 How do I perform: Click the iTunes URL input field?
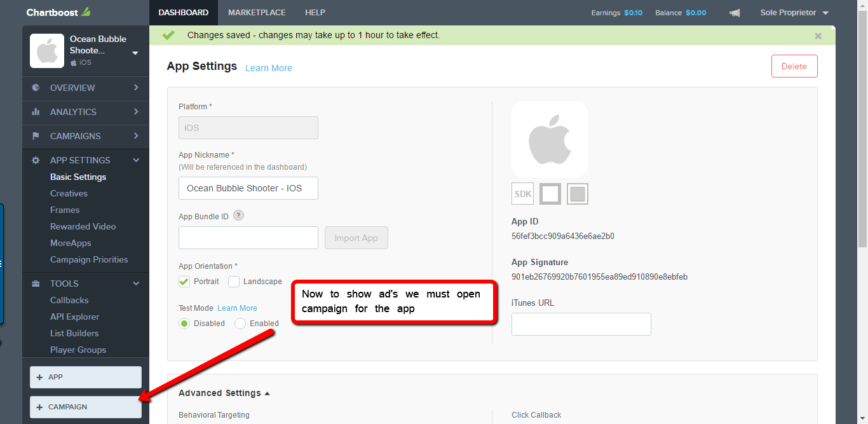pos(581,324)
